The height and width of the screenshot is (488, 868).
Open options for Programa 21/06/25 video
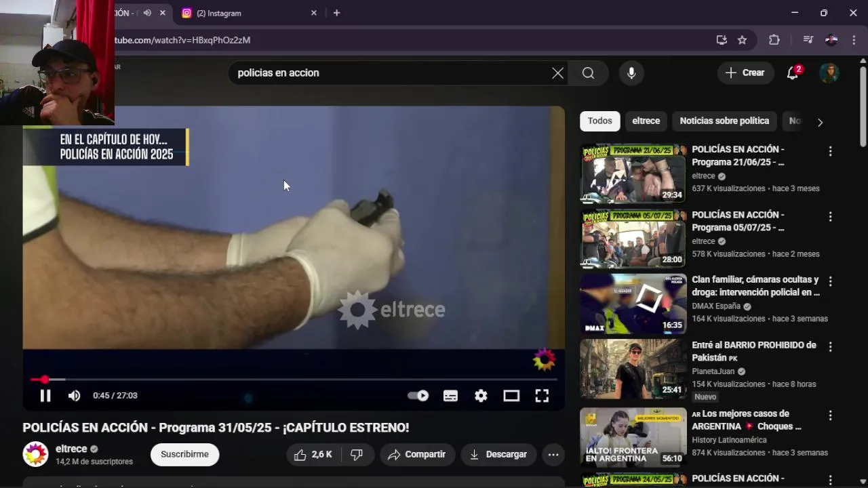830,151
